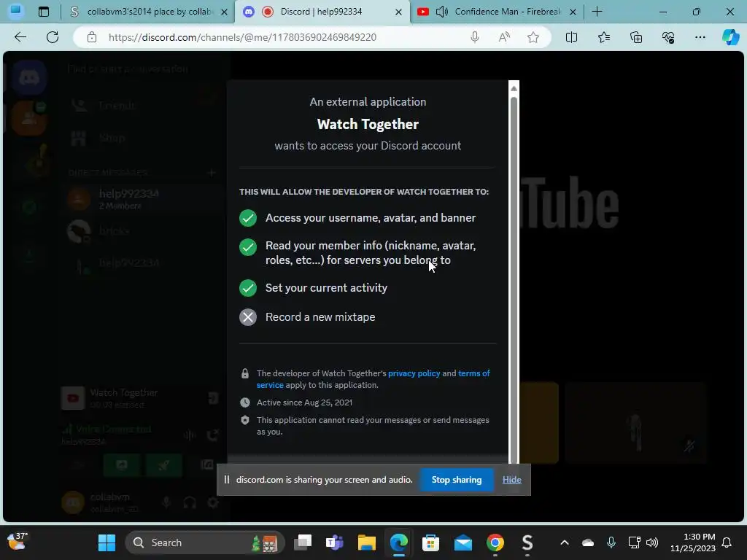Open Microsoft Store from taskbar
747x560 pixels.
(x=430, y=542)
